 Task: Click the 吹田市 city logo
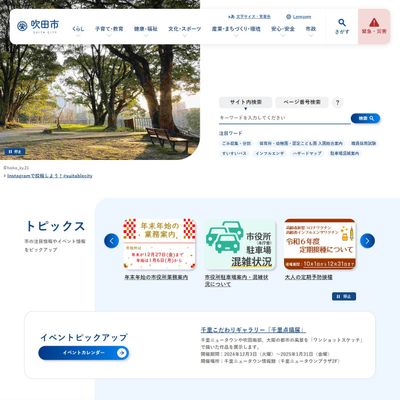(38, 25)
